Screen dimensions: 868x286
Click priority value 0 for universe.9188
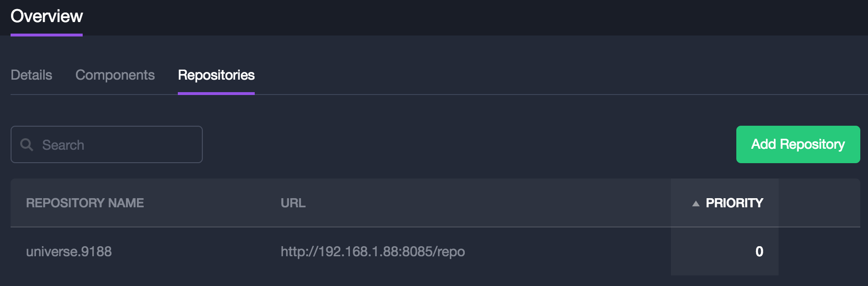[759, 251]
